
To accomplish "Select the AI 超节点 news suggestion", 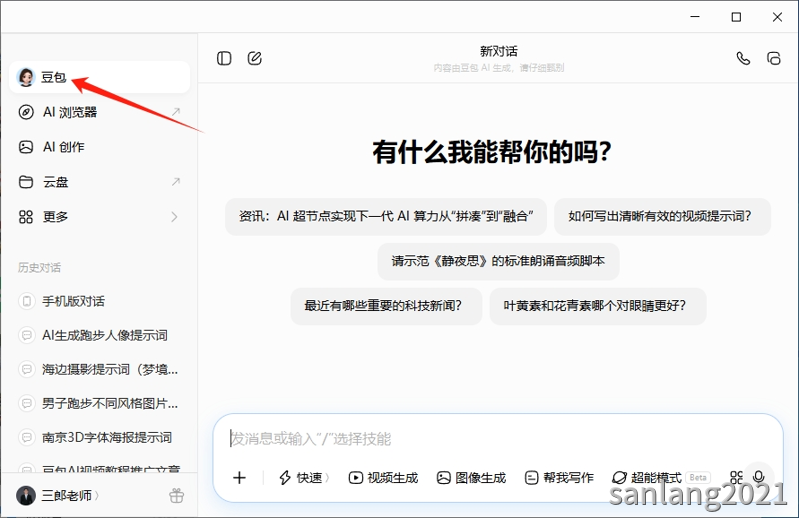I will coord(386,216).
